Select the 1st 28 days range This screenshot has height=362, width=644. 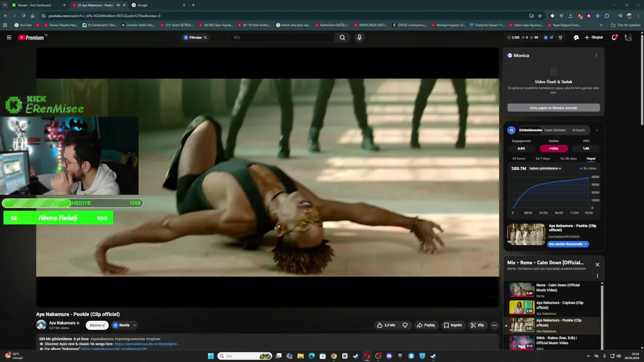(568, 158)
